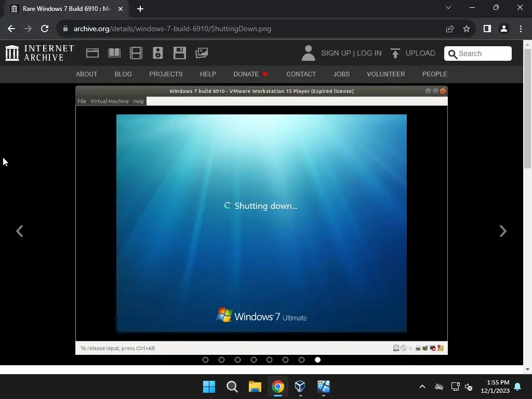Select fifth carousel dot
Image resolution: width=532 pixels, height=399 pixels.
[x=270, y=360]
